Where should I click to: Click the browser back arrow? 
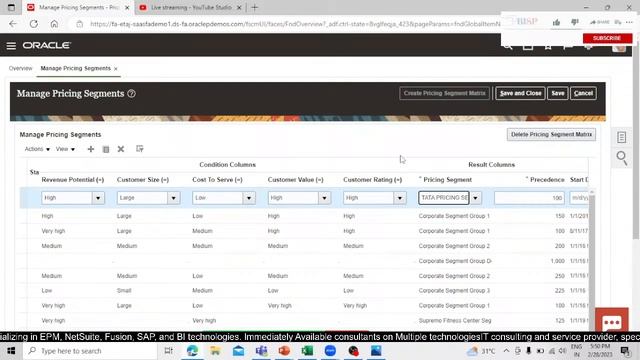pyautogui.click(x=13, y=24)
